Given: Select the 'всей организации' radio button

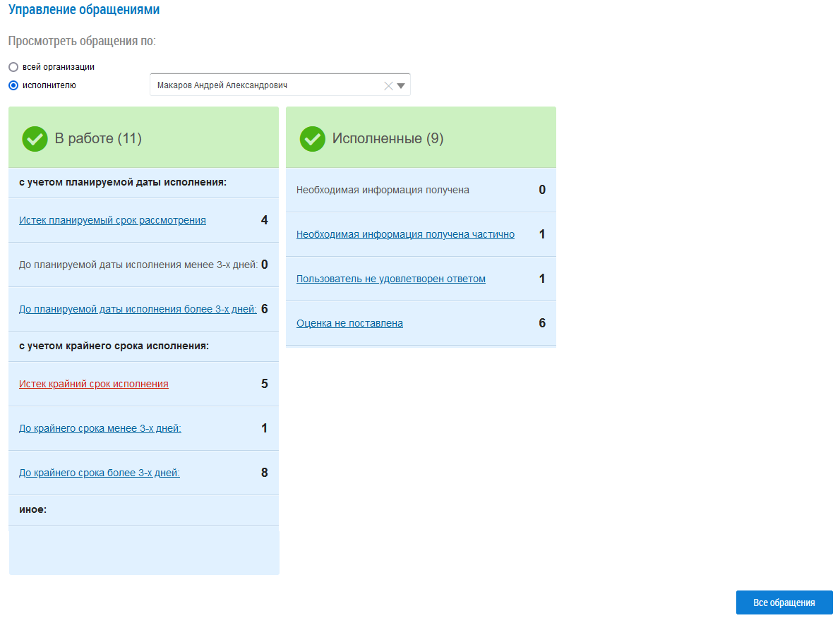Looking at the screenshot, I should 13,67.
